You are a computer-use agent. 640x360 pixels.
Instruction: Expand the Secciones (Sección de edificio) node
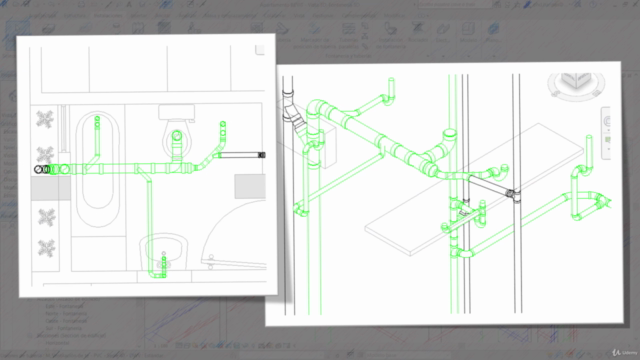coord(30,336)
